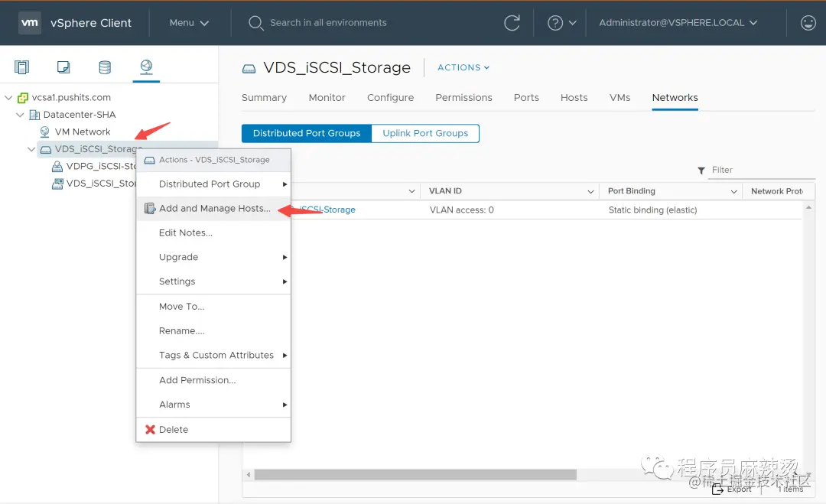Image resolution: width=826 pixels, height=504 pixels.
Task: Click the red Delete X icon
Action: pos(150,429)
